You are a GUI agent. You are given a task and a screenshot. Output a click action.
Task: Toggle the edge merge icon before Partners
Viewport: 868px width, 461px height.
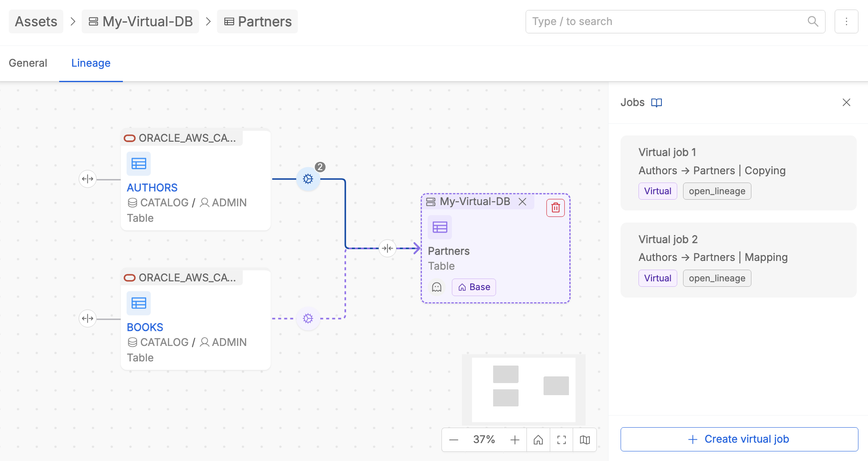387,248
